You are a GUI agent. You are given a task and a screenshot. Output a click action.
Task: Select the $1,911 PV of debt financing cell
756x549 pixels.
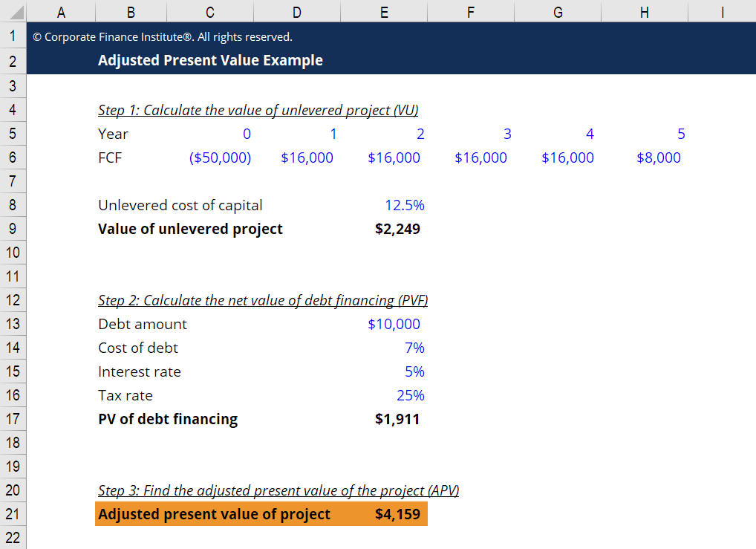(397, 419)
